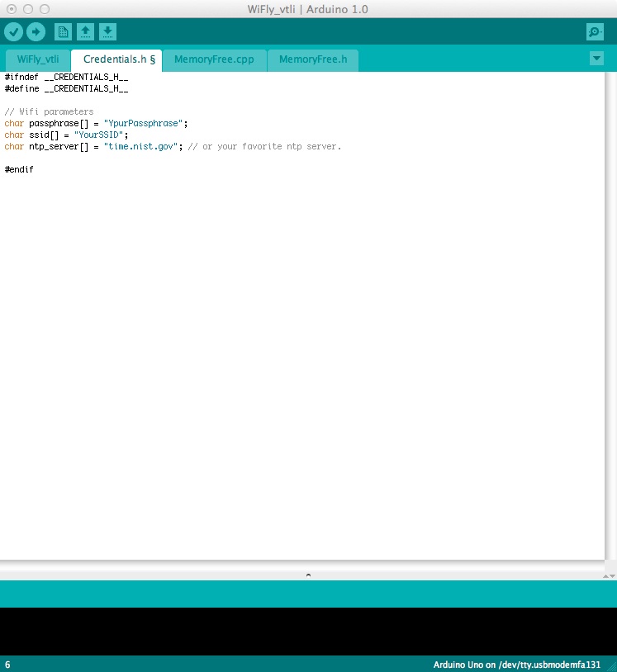Click the console divider handle
This screenshot has width=617, height=672.
coord(308,575)
